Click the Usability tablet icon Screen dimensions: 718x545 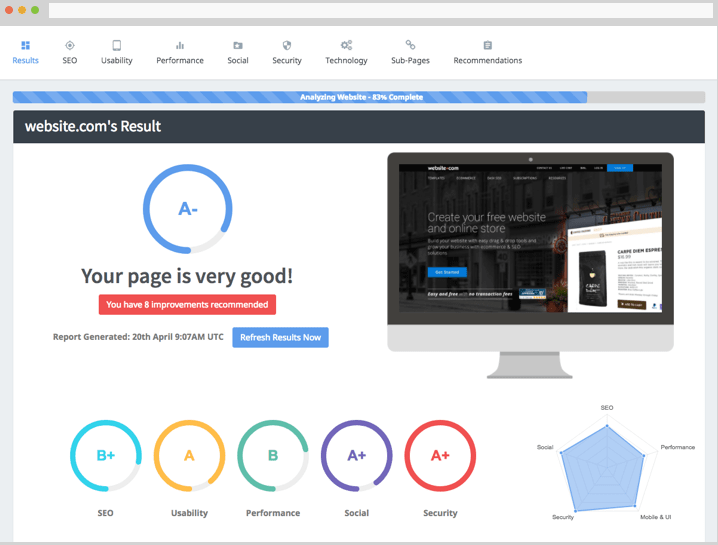pyautogui.click(x=117, y=45)
